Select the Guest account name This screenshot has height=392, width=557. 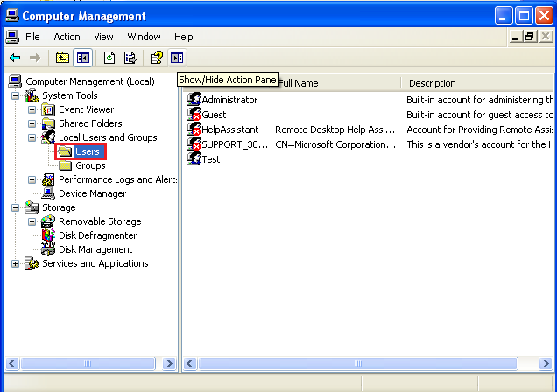214,115
